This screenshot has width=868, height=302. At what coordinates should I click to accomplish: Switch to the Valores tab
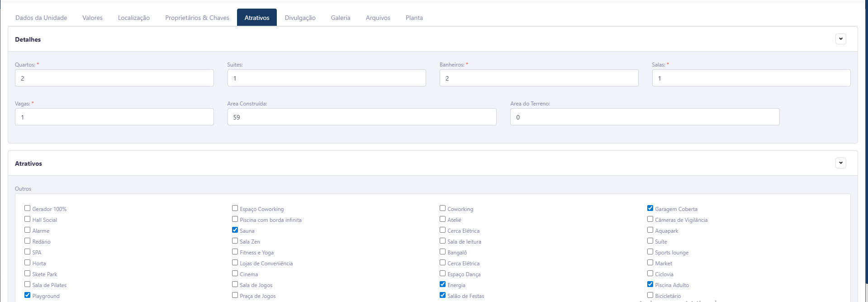click(x=92, y=18)
